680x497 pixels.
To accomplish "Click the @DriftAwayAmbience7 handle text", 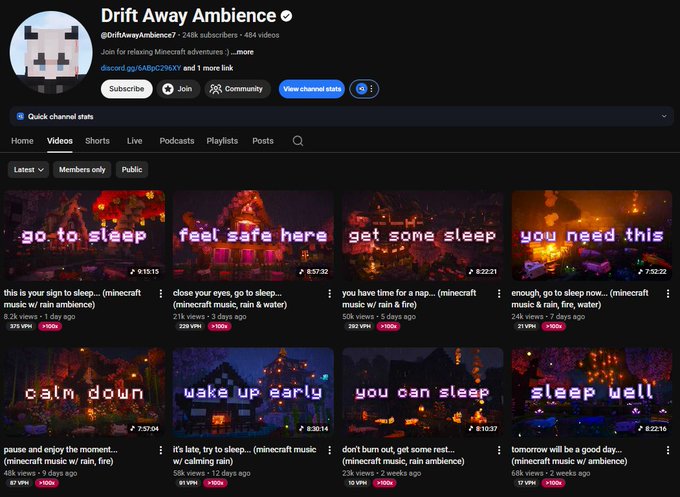I will click(138, 35).
